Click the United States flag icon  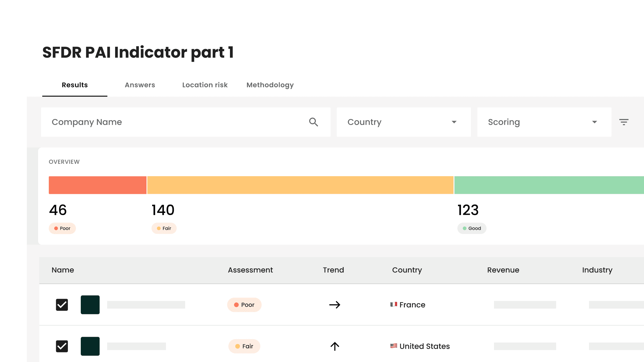point(393,346)
